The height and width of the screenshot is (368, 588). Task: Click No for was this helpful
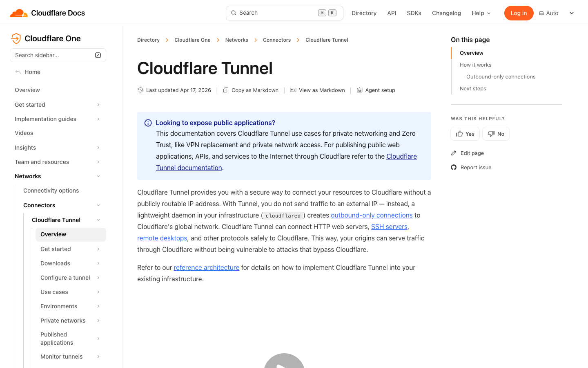point(496,134)
